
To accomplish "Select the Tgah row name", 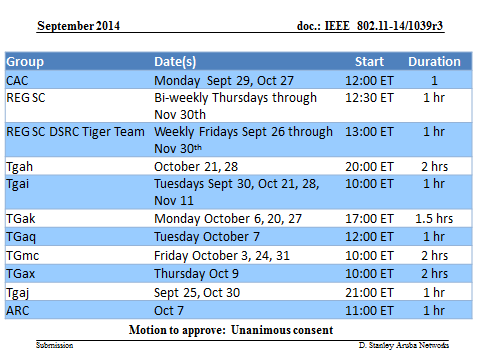I will [20, 167].
